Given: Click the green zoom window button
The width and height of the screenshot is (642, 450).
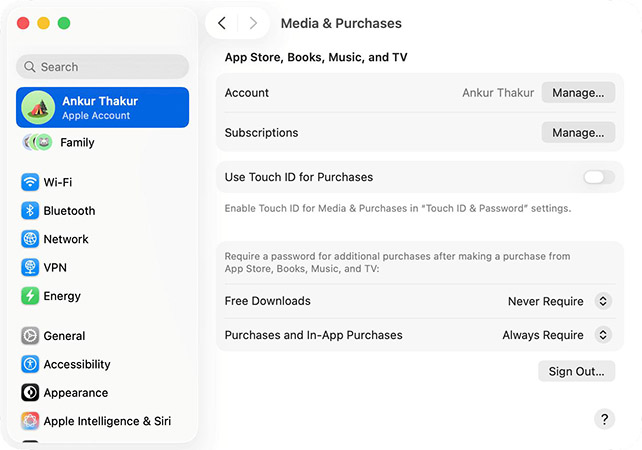Looking at the screenshot, I should coord(64,23).
